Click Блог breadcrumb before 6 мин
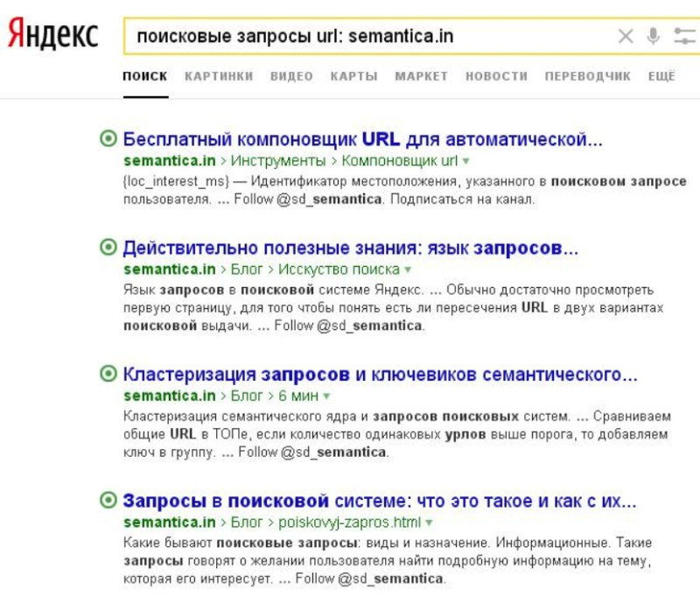 point(247,396)
